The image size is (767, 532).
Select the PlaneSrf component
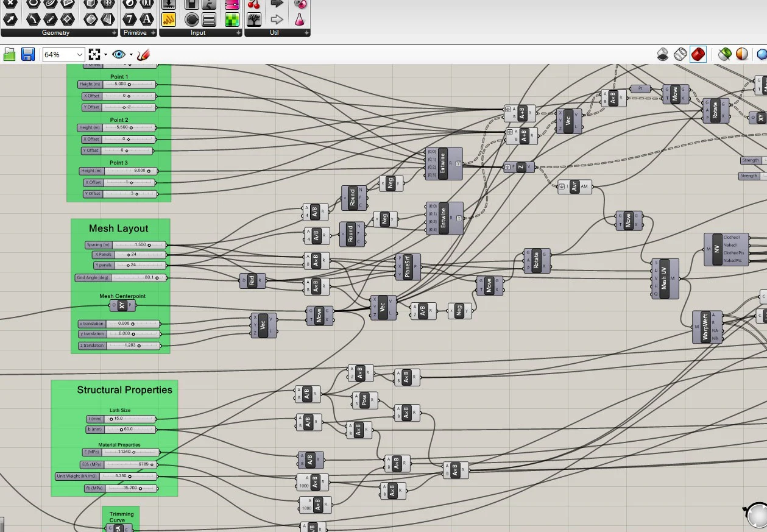408,267
